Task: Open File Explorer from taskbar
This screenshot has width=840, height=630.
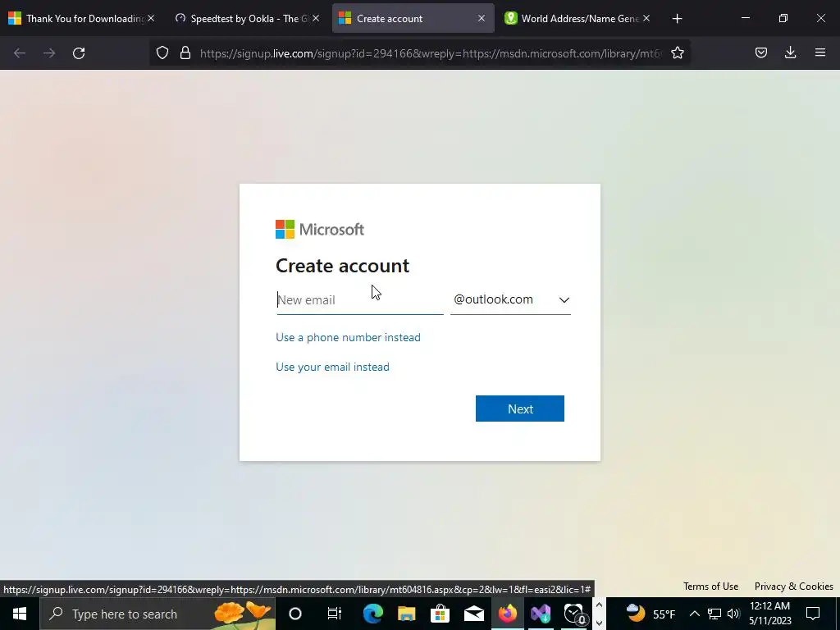Action: tap(407, 614)
